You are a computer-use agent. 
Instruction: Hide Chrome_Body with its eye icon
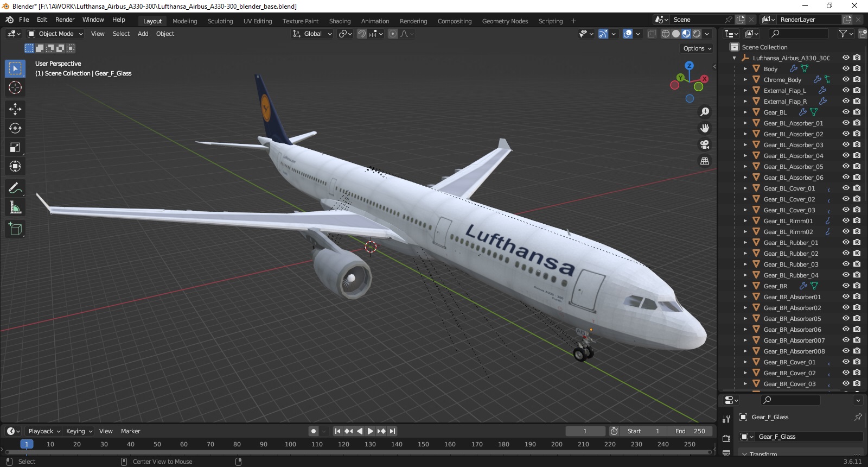pyautogui.click(x=846, y=79)
